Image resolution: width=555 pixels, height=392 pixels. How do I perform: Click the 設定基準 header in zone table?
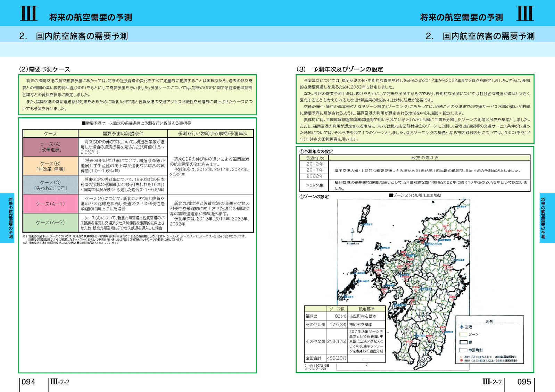point(366,309)
